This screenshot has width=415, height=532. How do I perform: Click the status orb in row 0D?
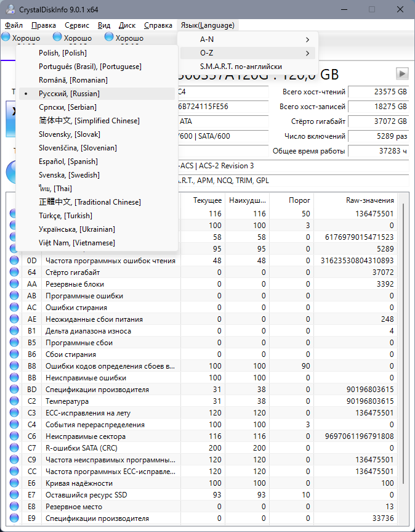click(x=14, y=260)
